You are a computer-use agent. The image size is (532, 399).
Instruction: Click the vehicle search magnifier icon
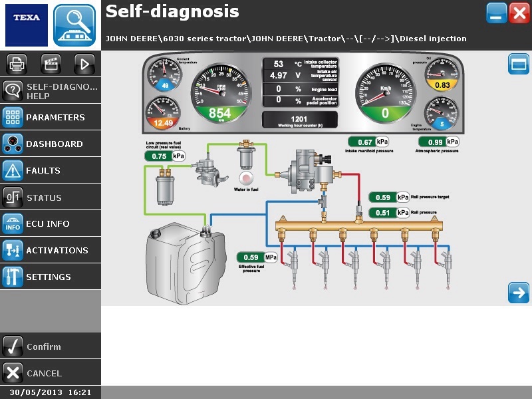74,25
